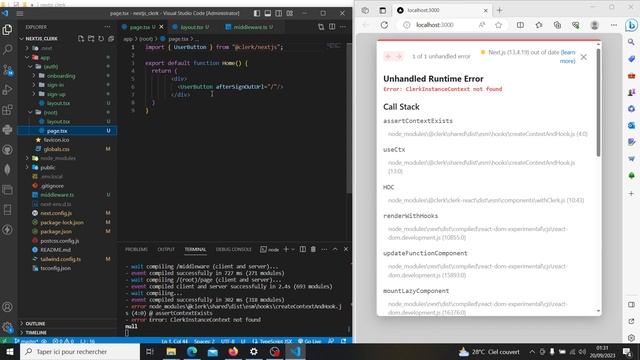Open File Explorer from the taskbar

point(171,351)
